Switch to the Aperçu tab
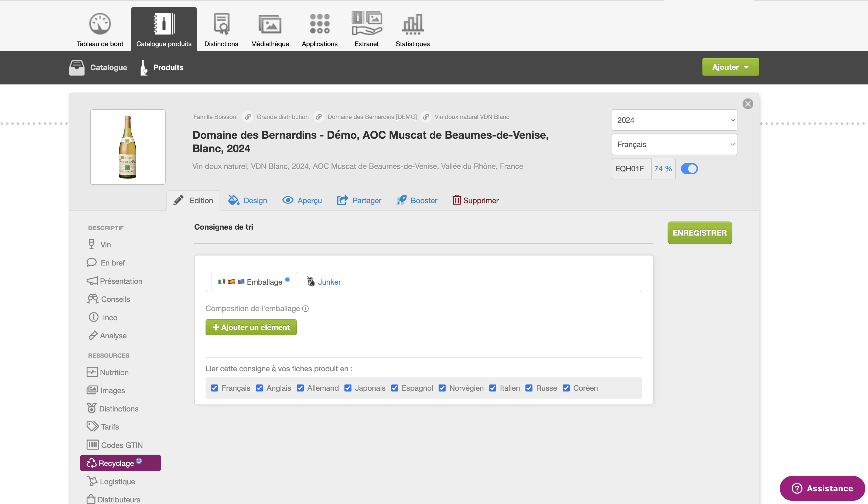868x504 pixels. click(x=302, y=200)
